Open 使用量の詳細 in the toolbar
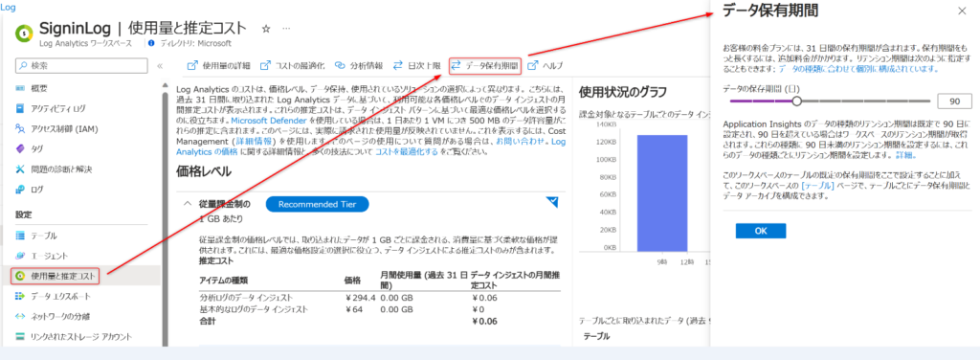The width and height of the screenshot is (980, 360). (x=219, y=66)
